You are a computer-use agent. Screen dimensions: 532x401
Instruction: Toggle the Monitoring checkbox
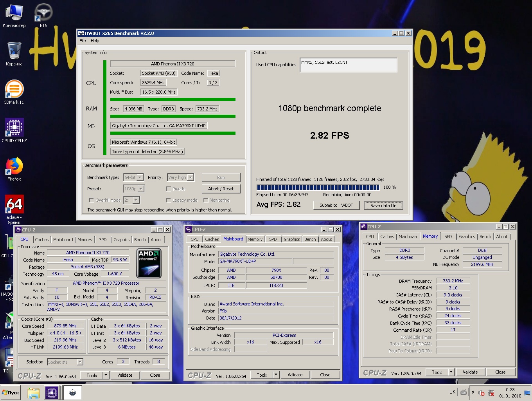click(206, 200)
